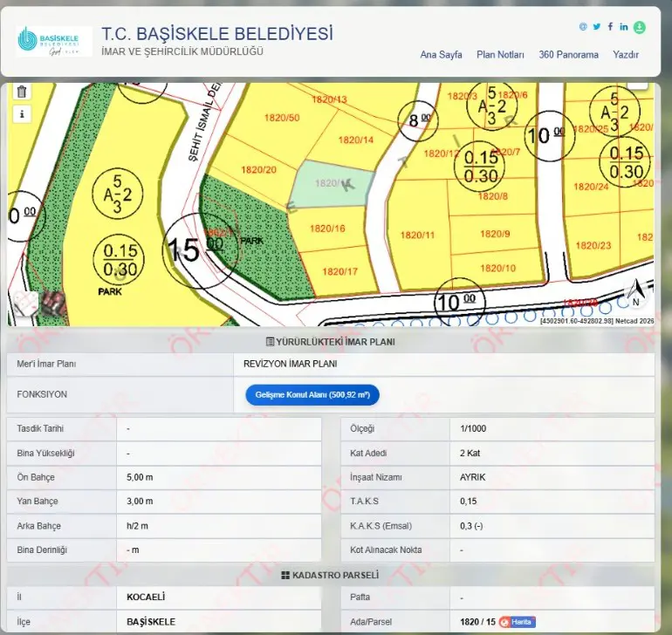Click the green PARK area beside 1820/16
This screenshot has width=672, height=635.
click(257, 240)
